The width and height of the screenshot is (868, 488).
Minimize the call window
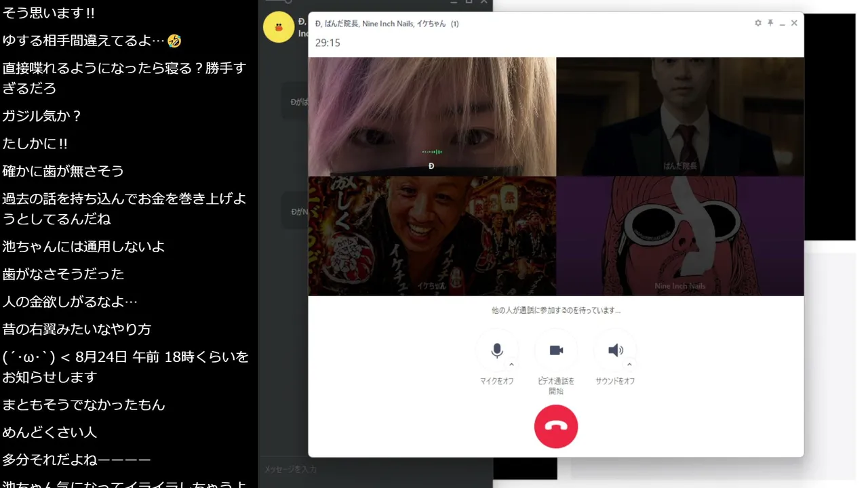[782, 23]
